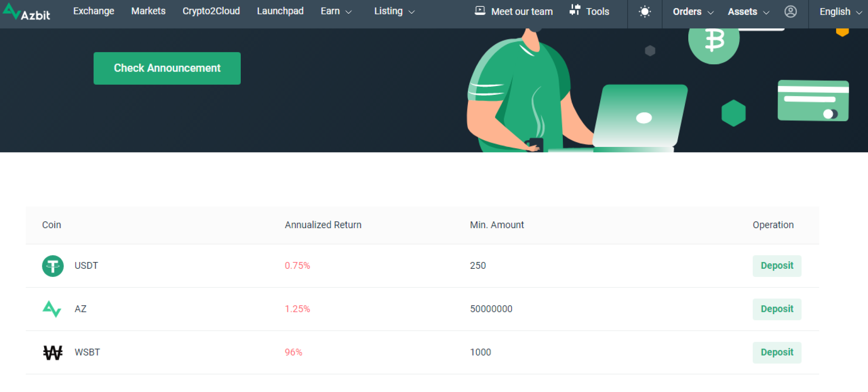This screenshot has height=392, width=868.
Task: Click the Crypto2Cloud navigation link
Action: 211,11
